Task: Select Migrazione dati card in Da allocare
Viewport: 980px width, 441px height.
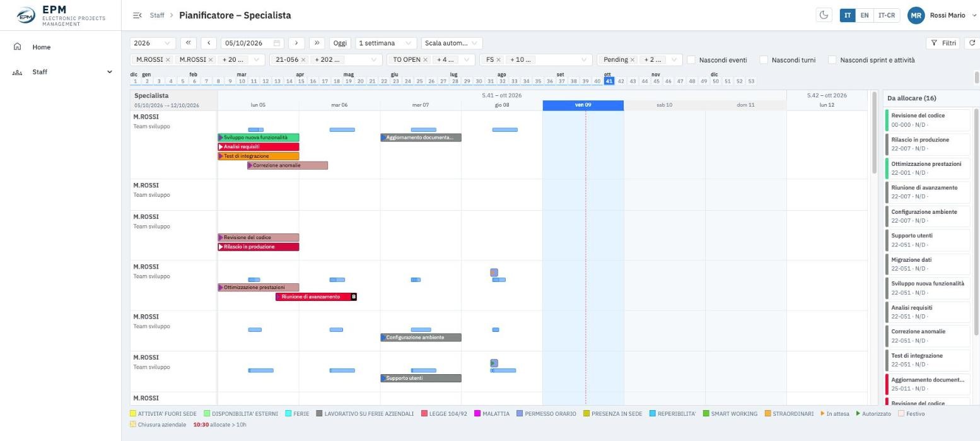Action: pyautogui.click(x=928, y=264)
